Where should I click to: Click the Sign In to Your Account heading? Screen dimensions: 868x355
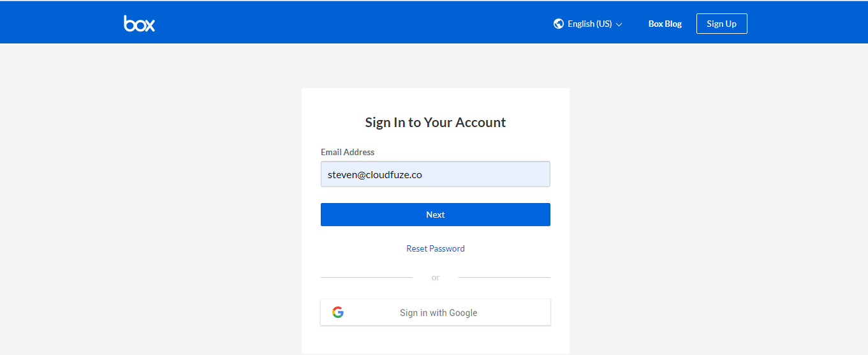point(436,122)
